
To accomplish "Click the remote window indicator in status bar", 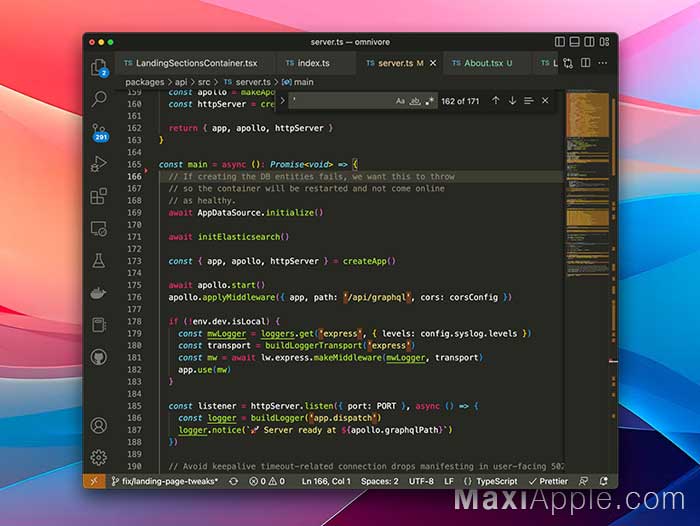I will (x=94, y=481).
